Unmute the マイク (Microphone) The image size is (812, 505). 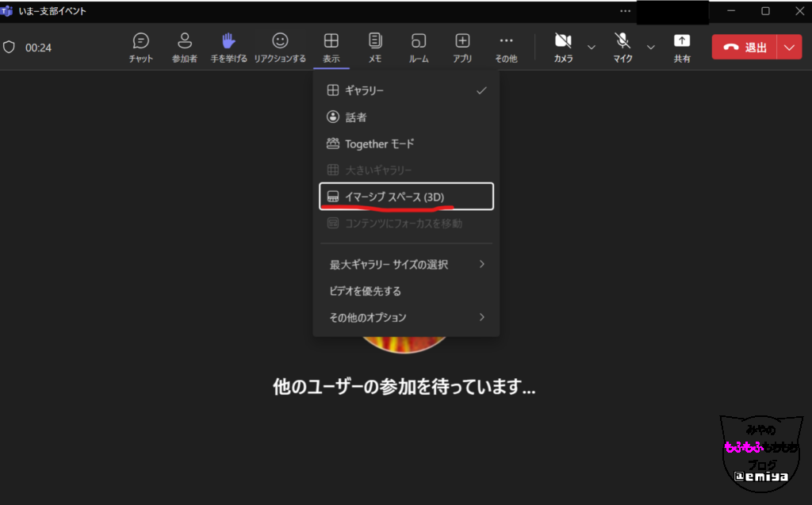click(623, 47)
